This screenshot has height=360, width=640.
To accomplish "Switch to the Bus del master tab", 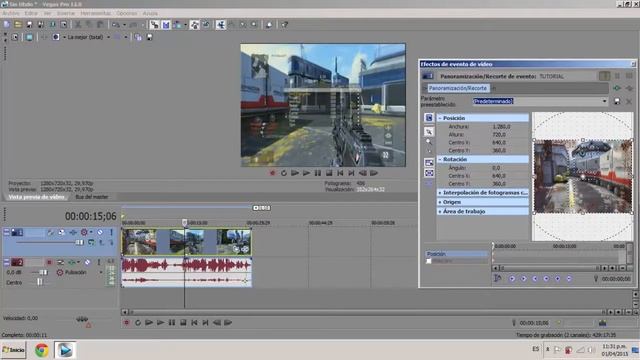I will [x=91, y=197].
